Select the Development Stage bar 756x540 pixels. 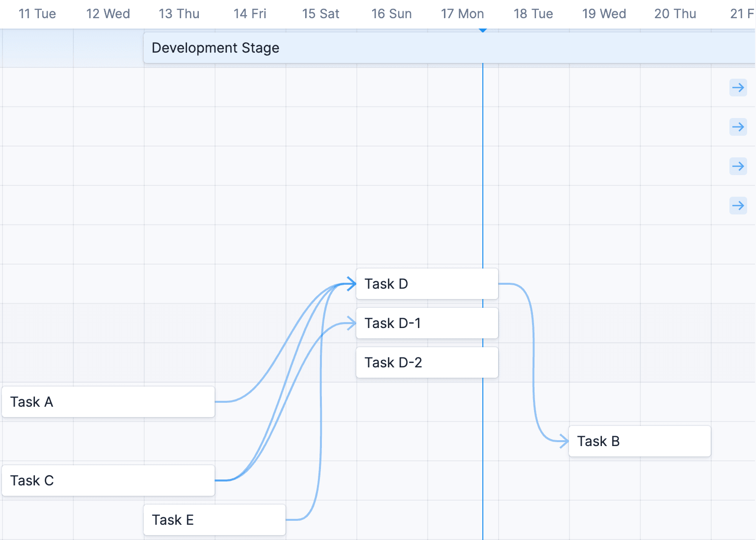tap(295, 48)
